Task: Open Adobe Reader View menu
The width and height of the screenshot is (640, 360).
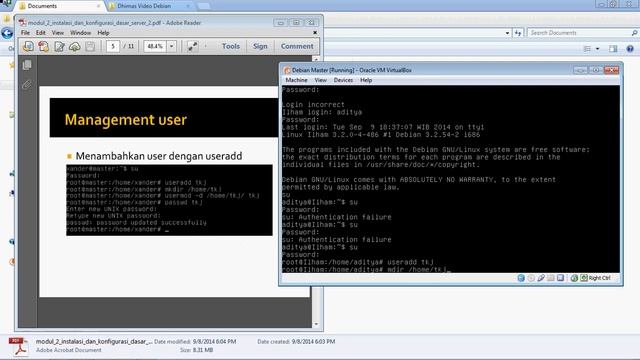Action: (x=58, y=33)
